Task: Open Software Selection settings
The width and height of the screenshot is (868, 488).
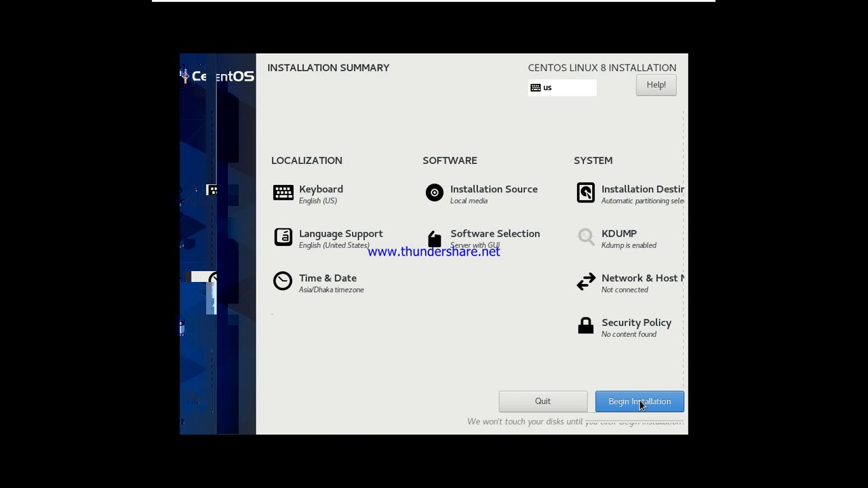Action: click(x=495, y=234)
